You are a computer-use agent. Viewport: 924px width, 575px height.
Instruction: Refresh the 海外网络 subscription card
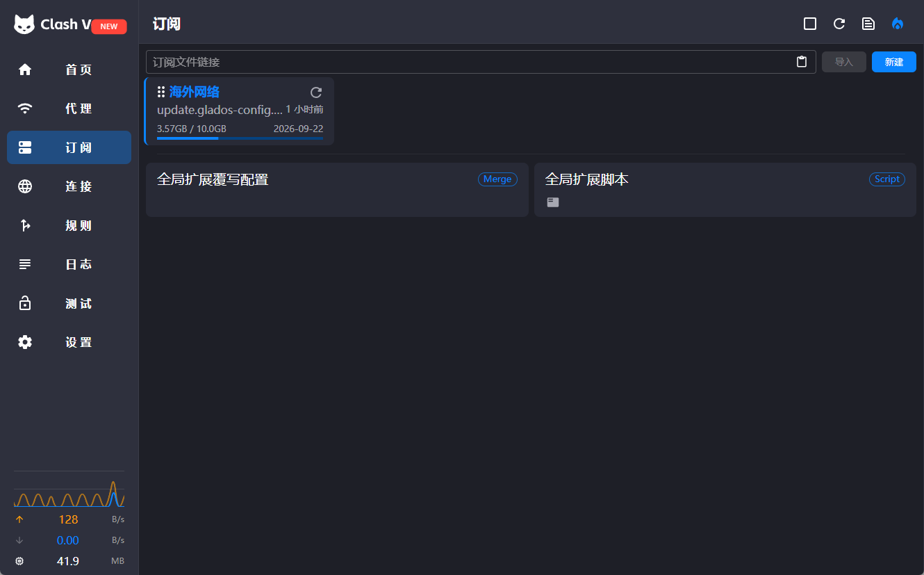pos(316,92)
